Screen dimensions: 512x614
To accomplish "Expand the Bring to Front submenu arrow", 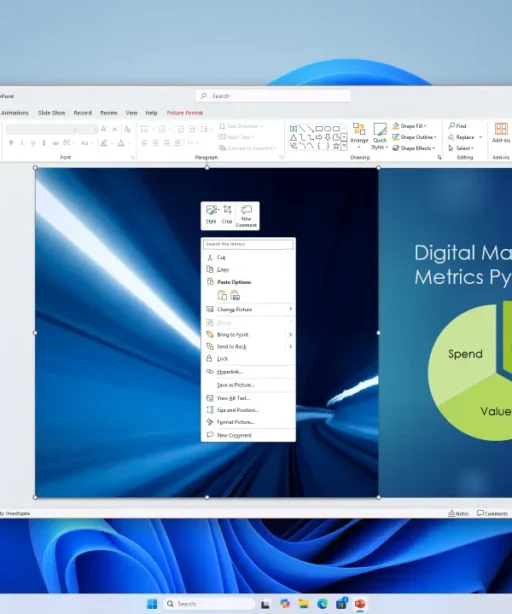I will coord(290,335).
